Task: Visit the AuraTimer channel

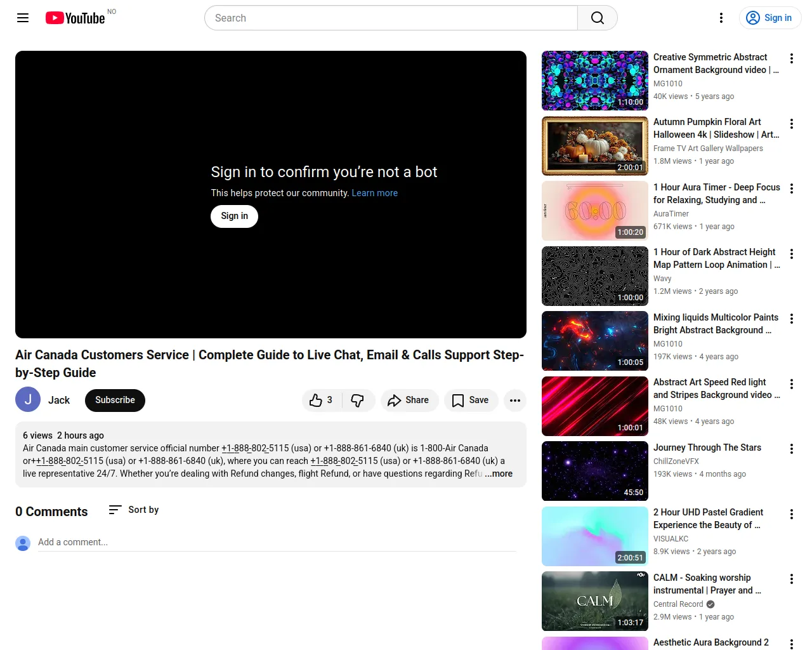Action: click(x=671, y=214)
